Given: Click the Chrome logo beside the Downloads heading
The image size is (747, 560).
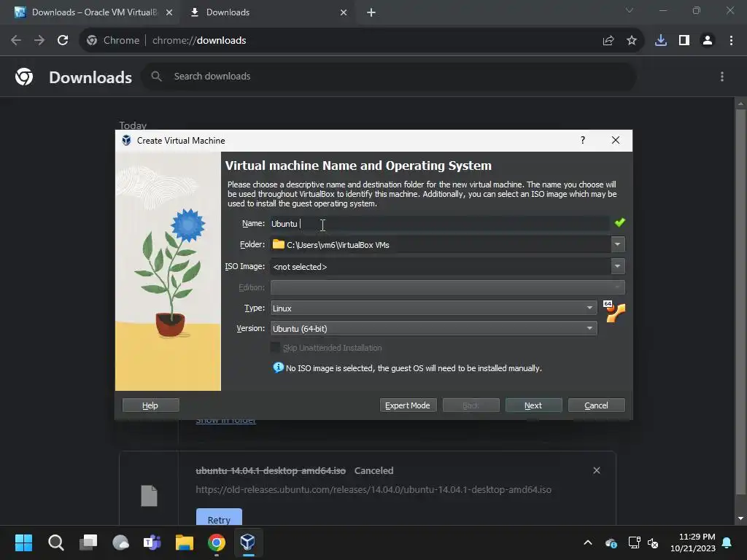Looking at the screenshot, I should (x=24, y=76).
